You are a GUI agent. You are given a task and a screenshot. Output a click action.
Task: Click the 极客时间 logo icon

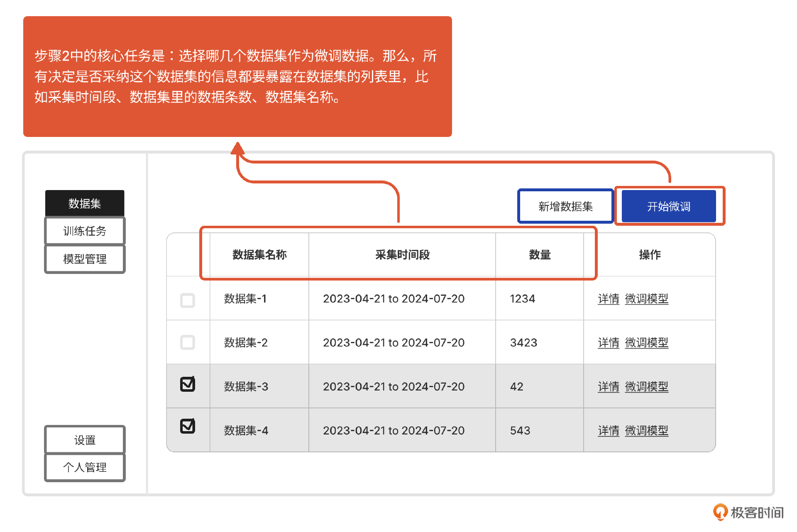coord(721,512)
